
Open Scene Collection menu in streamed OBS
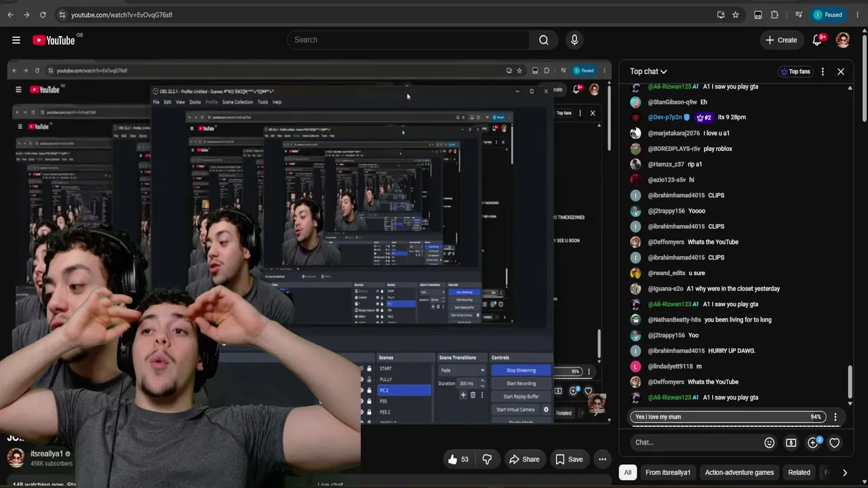[x=237, y=102]
